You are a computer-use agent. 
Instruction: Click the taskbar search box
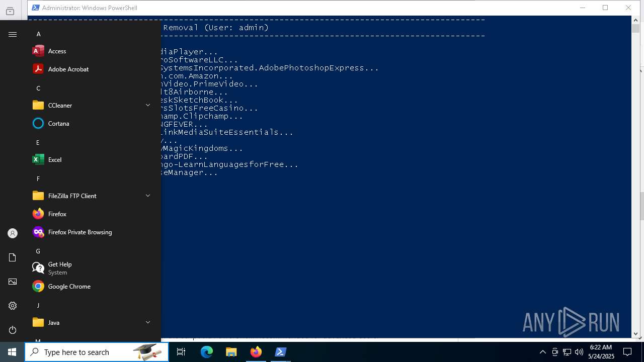coord(97,352)
